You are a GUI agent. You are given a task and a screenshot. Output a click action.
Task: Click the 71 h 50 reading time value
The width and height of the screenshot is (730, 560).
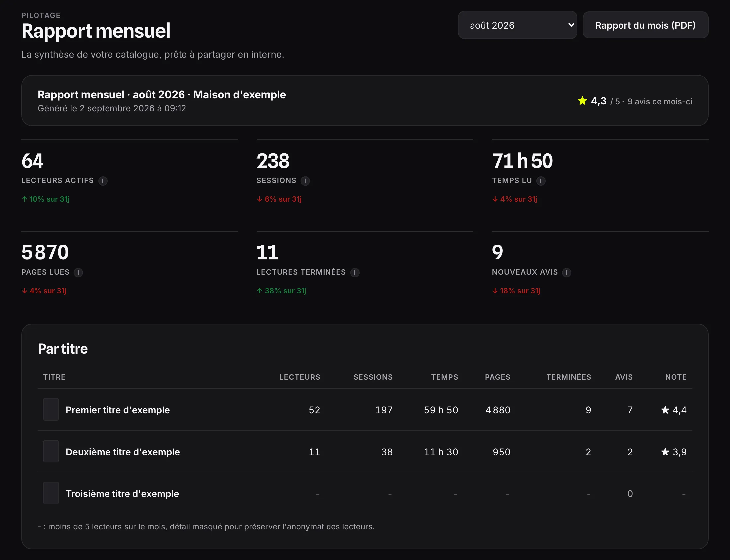coord(522,161)
